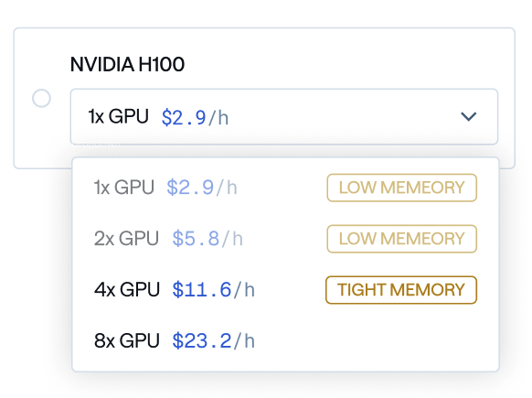Click the 1x GPU label in the closed selector

pos(119,116)
